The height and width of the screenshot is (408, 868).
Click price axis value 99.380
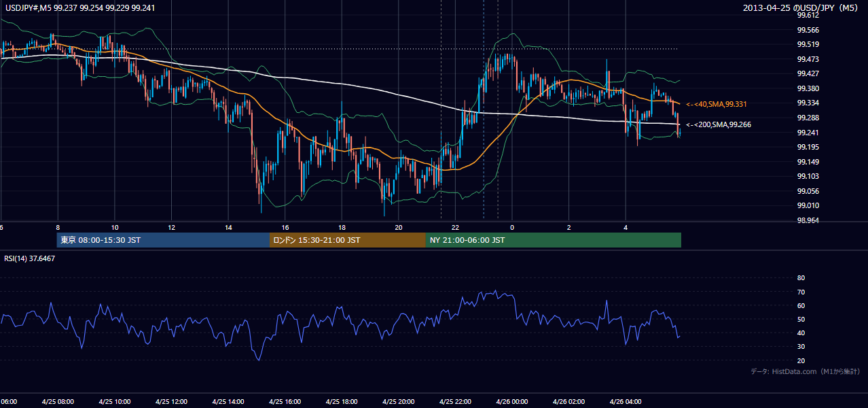(x=808, y=88)
